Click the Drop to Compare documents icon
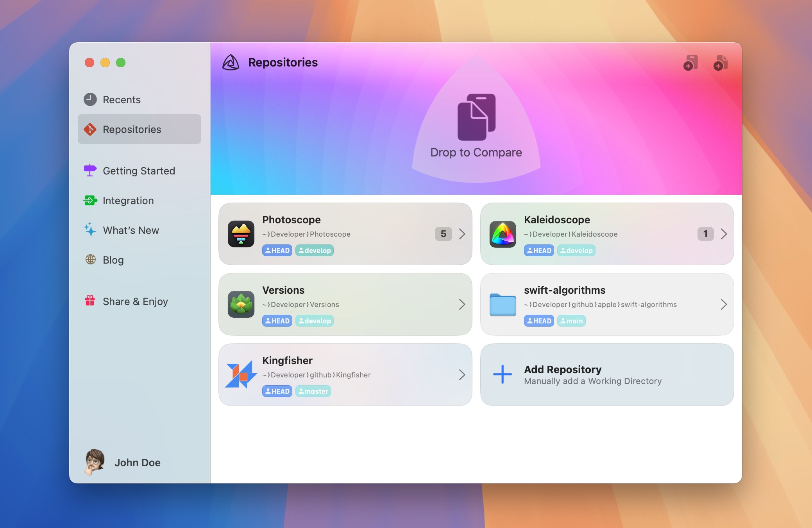 [x=476, y=117]
